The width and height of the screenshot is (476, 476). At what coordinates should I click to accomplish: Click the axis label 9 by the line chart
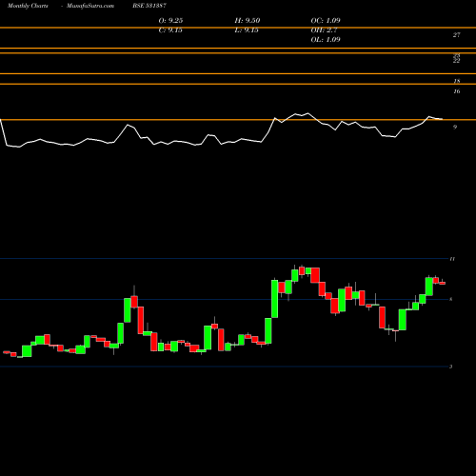click(455, 128)
